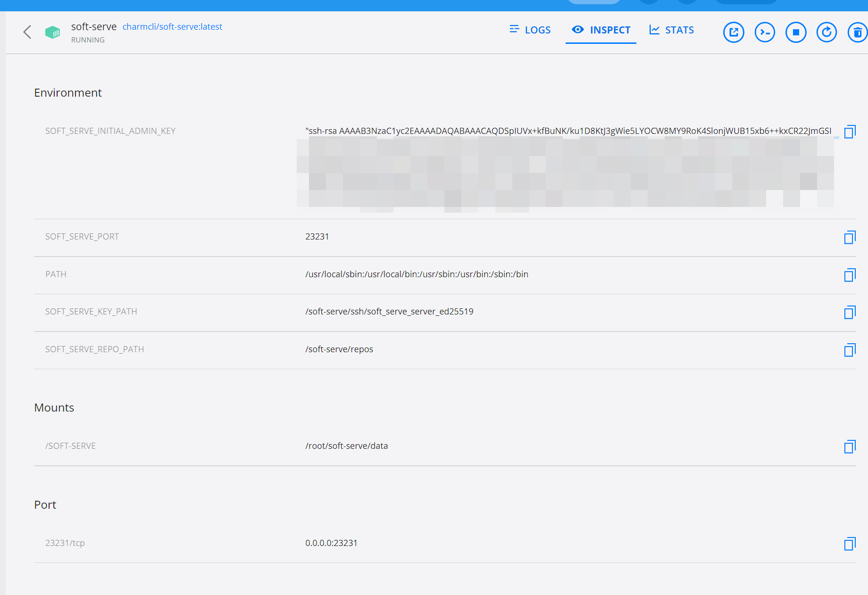The height and width of the screenshot is (595, 868).
Task: Launch an exec terminal for the container
Action: coord(765,32)
